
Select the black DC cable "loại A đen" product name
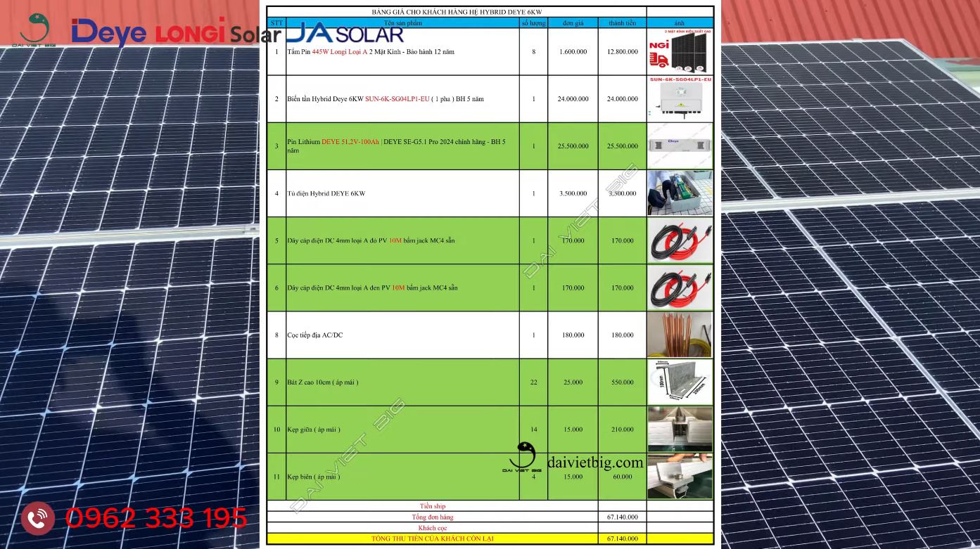click(373, 288)
